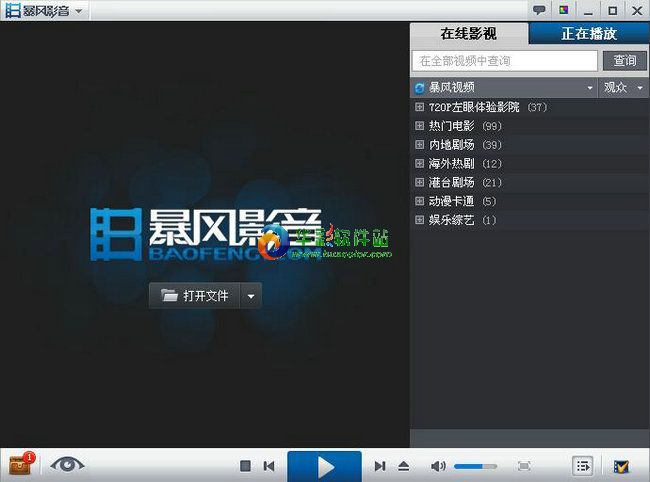The width and height of the screenshot is (650, 482).
Task: Open the dropdown arrow beside the 暴风影音 title
Action: coord(79,12)
